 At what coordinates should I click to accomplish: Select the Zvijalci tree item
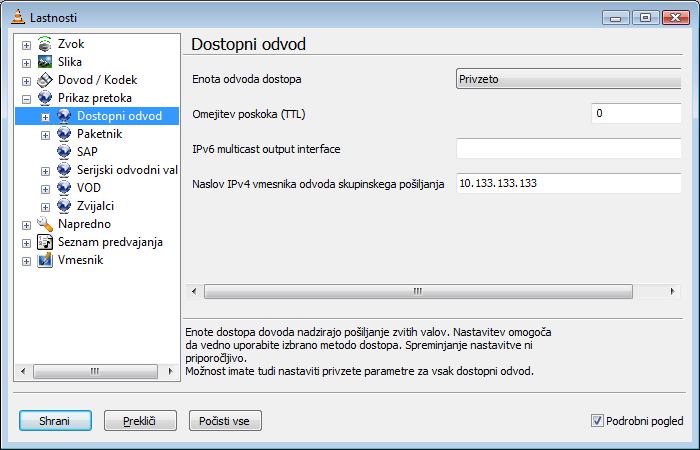coord(95,206)
